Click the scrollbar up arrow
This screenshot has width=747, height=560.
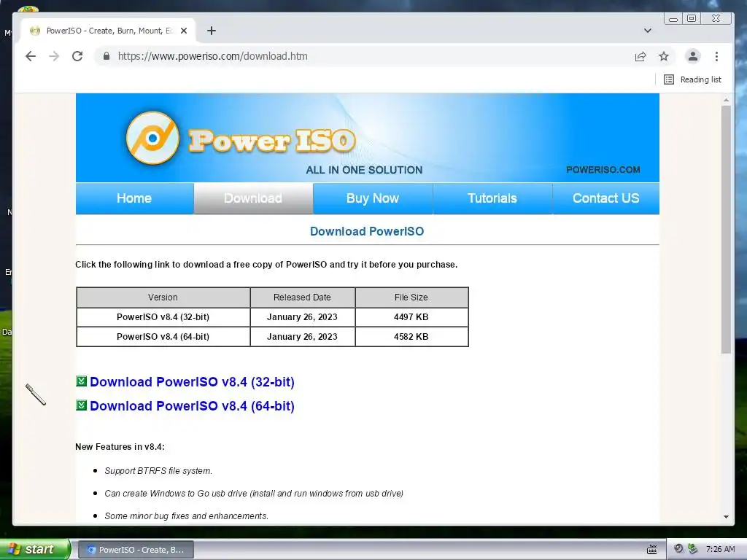pos(726,100)
